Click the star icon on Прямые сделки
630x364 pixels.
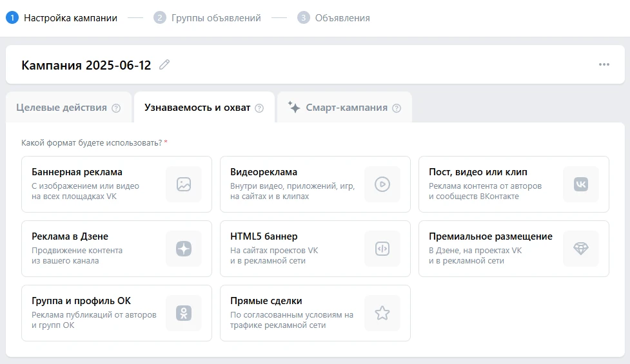point(382,313)
